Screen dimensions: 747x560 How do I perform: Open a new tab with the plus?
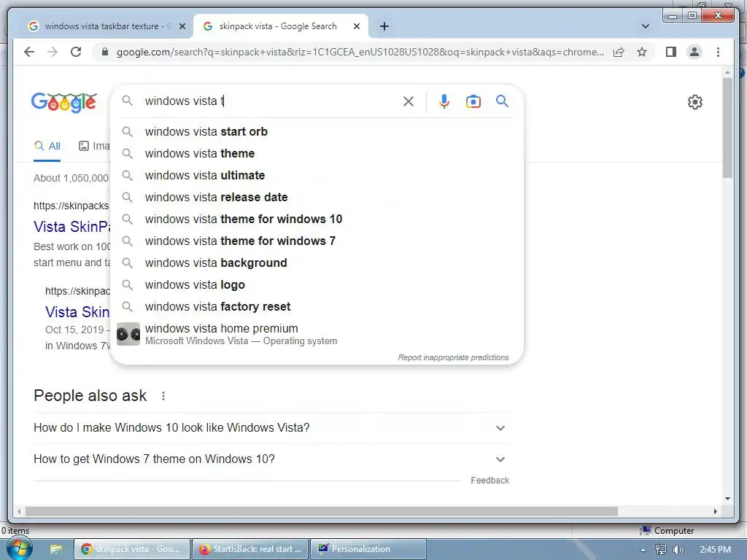point(384,26)
